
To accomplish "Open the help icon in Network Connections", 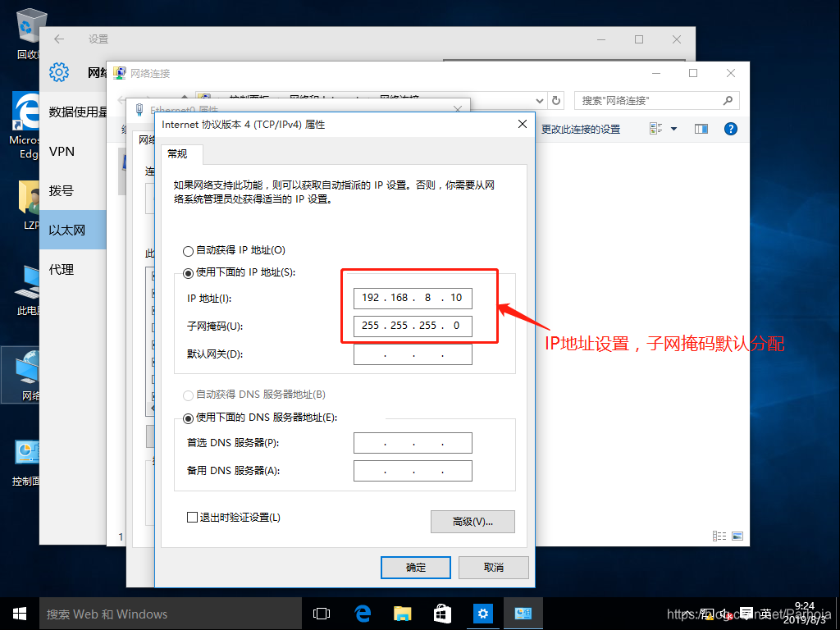I will click(731, 129).
